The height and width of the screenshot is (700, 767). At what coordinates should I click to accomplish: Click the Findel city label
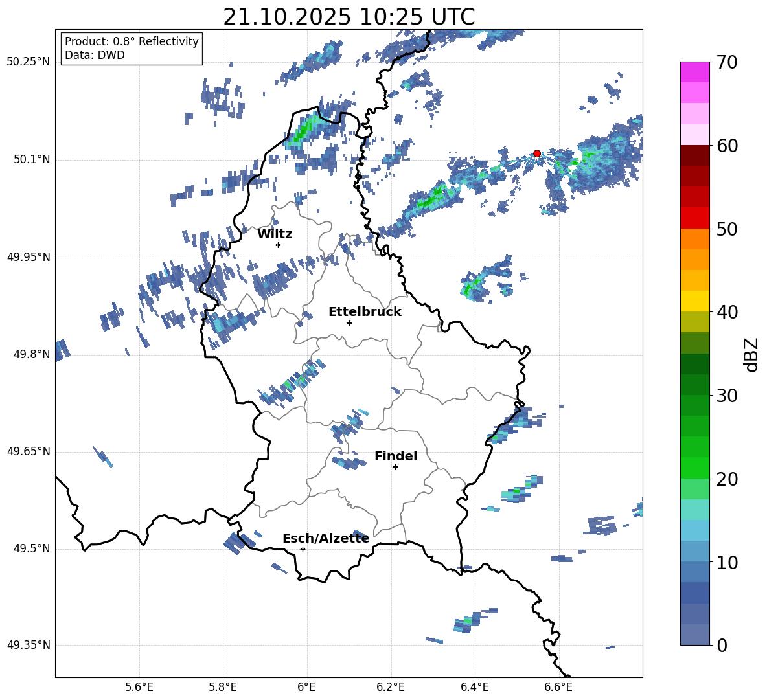(396, 456)
